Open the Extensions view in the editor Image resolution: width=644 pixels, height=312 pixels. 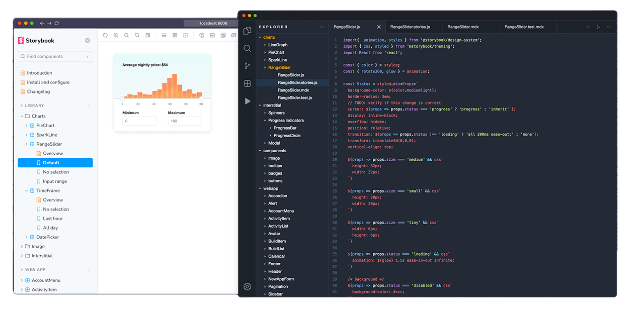click(x=247, y=83)
